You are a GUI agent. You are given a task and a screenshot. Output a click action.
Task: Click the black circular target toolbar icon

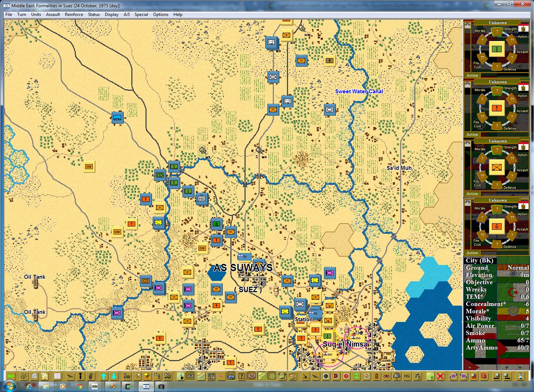point(326,376)
